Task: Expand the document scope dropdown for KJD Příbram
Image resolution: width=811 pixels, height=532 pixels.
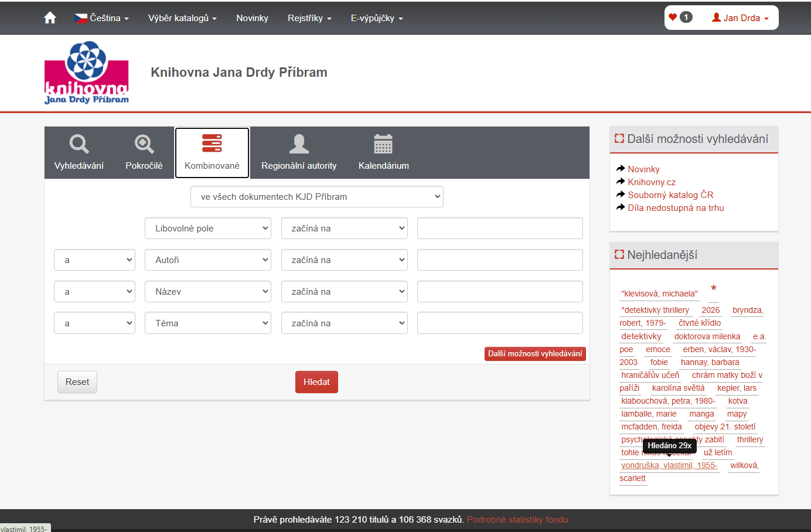Action: coord(317,197)
